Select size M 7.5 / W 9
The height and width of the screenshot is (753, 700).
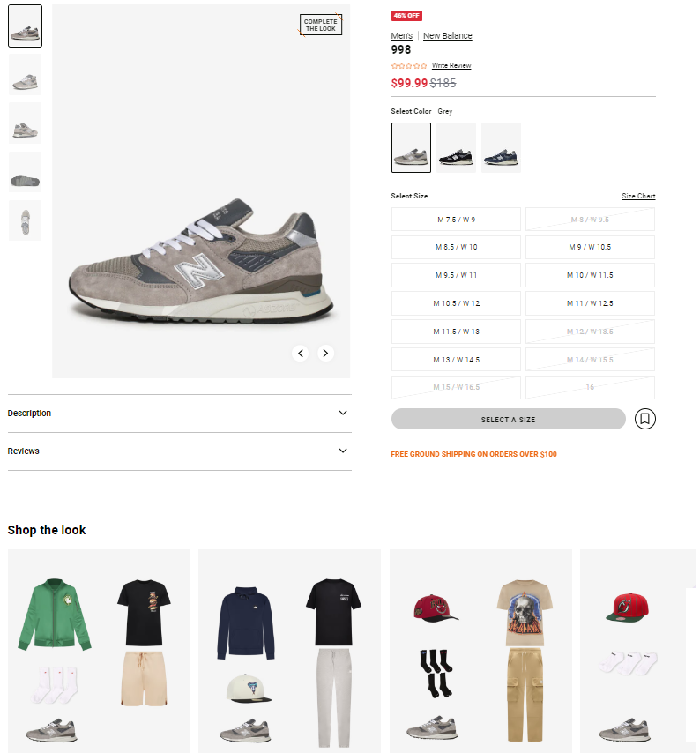tap(456, 220)
